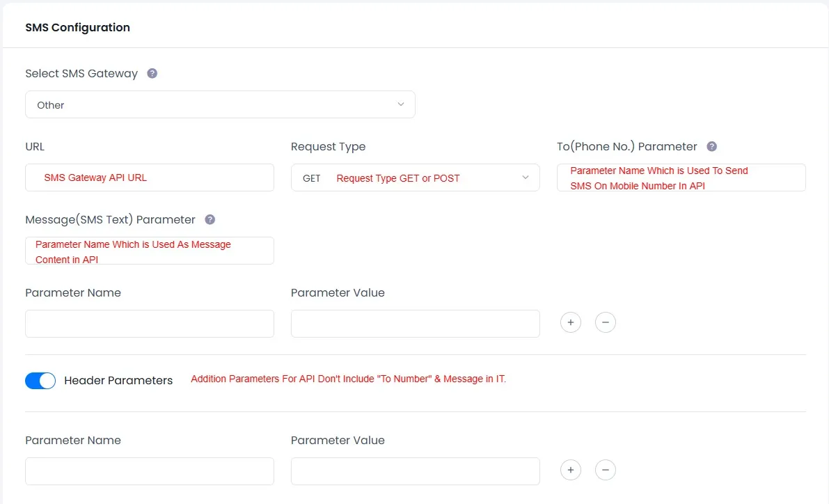Viewport: 829px width, 504px height.
Task: Click the SMS Gateway API URL field
Action: click(149, 178)
